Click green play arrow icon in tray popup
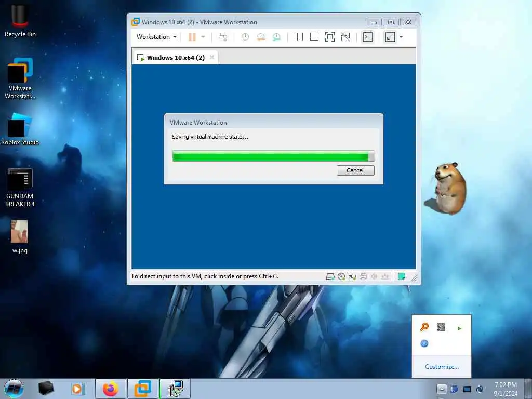The height and width of the screenshot is (399, 532). [x=459, y=328]
